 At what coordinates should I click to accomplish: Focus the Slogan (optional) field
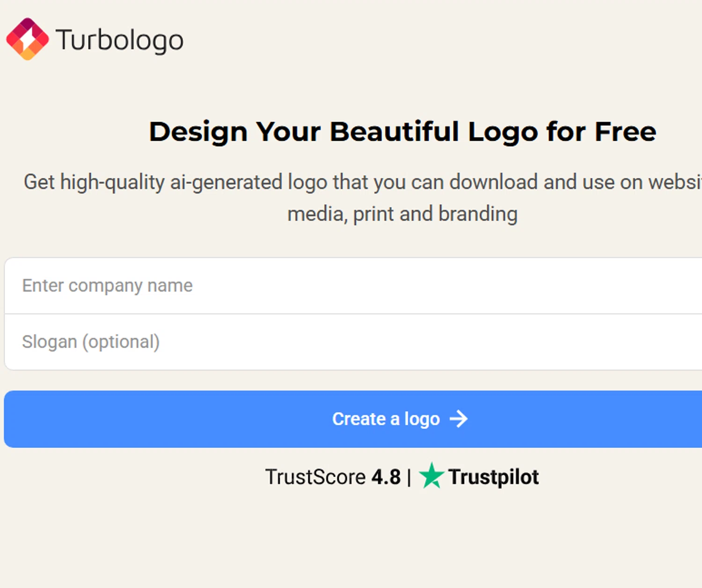pos(353,342)
